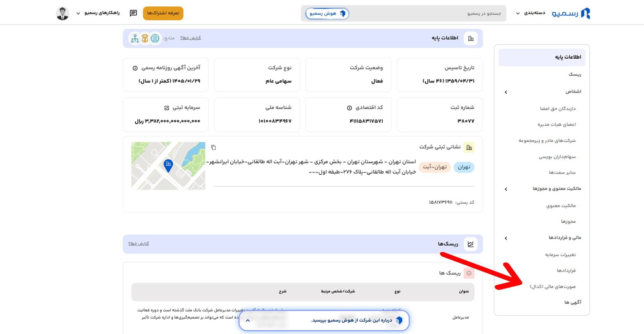Click info icon beside آخرین آگهی روزنامه رسمی

point(135,68)
